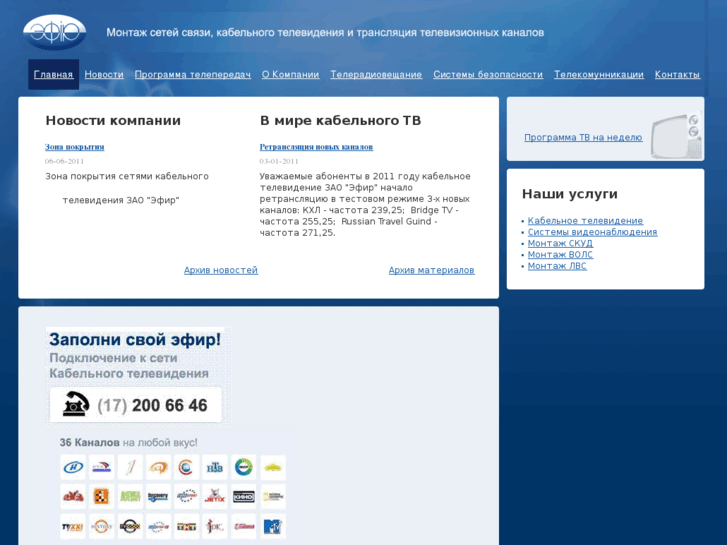The image size is (727, 545).
Task: Open the Монтаж ВОЛС link
Action: (560, 255)
